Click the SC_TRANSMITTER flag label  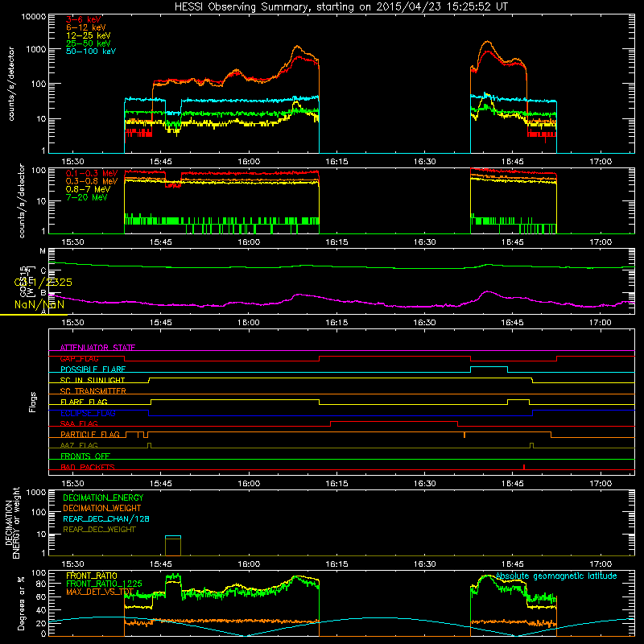pos(93,390)
